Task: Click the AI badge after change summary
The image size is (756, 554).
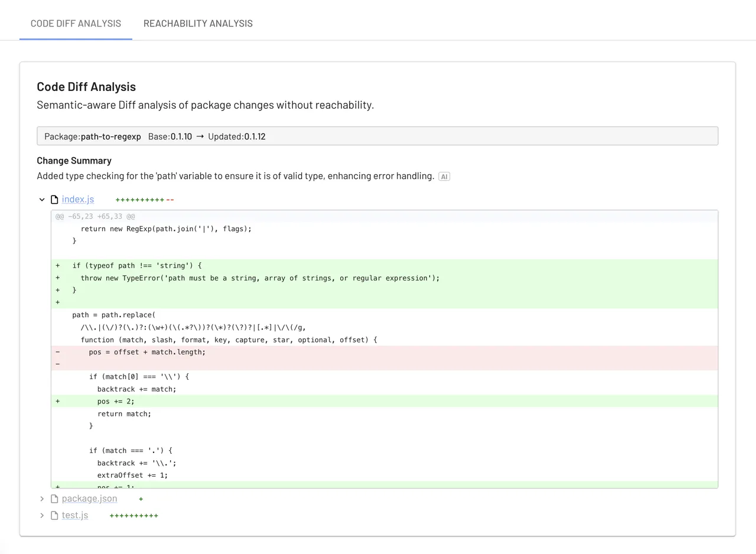Action: (444, 177)
